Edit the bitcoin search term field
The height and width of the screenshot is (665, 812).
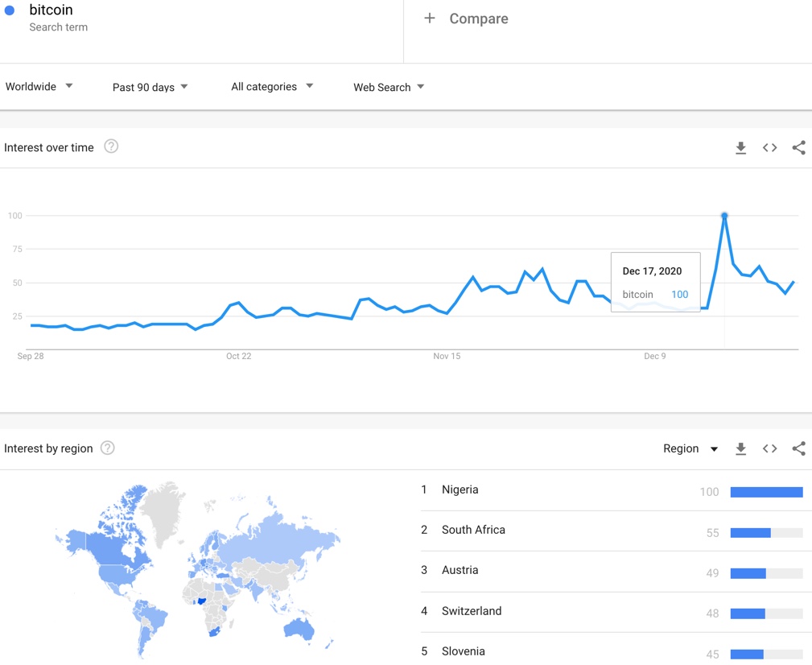[x=201, y=19]
